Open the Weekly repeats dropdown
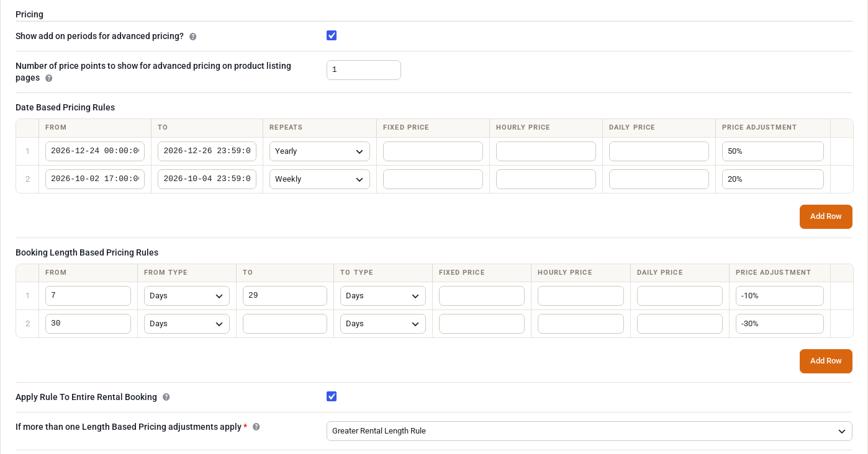 coord(320,179)
